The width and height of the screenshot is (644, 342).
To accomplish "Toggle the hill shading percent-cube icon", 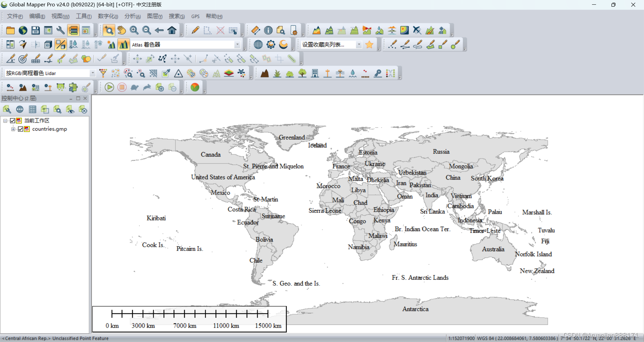I will tap(61, 45).
